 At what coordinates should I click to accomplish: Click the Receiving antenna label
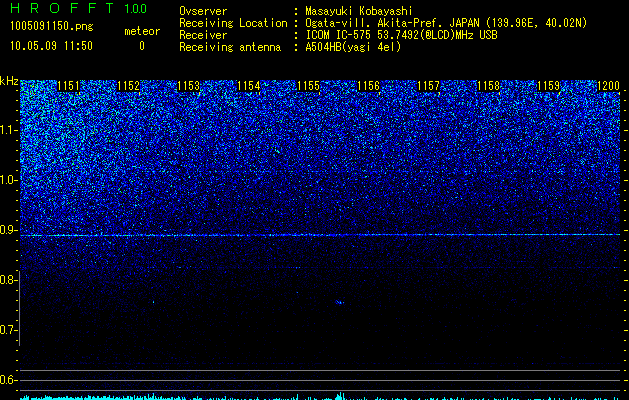(230, 47)
